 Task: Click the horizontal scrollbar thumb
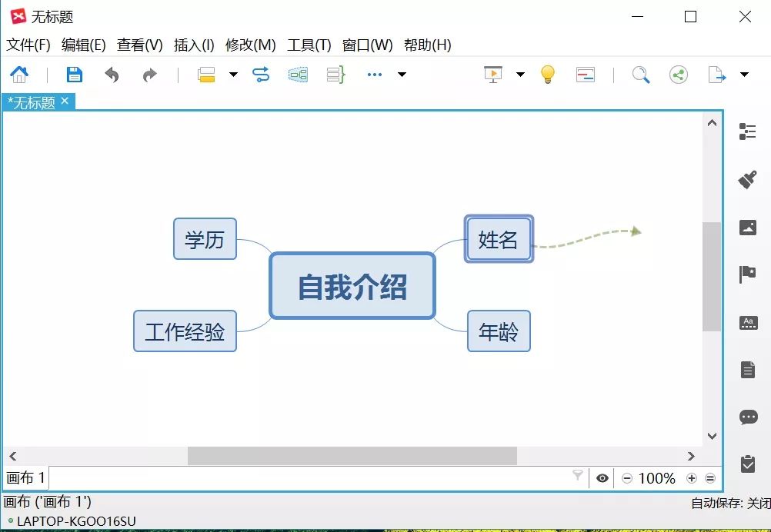(x=352, y=456)
